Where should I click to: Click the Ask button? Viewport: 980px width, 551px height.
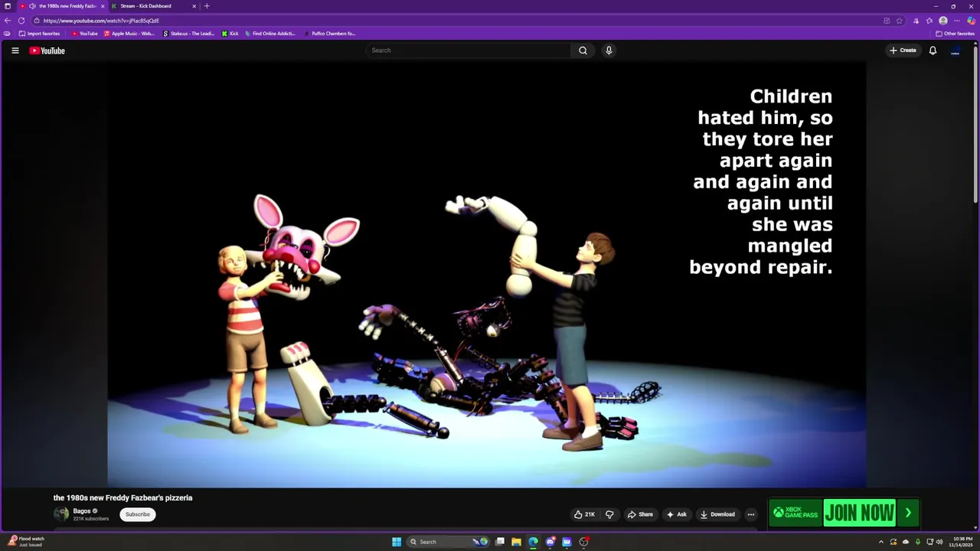pos(677,514)
